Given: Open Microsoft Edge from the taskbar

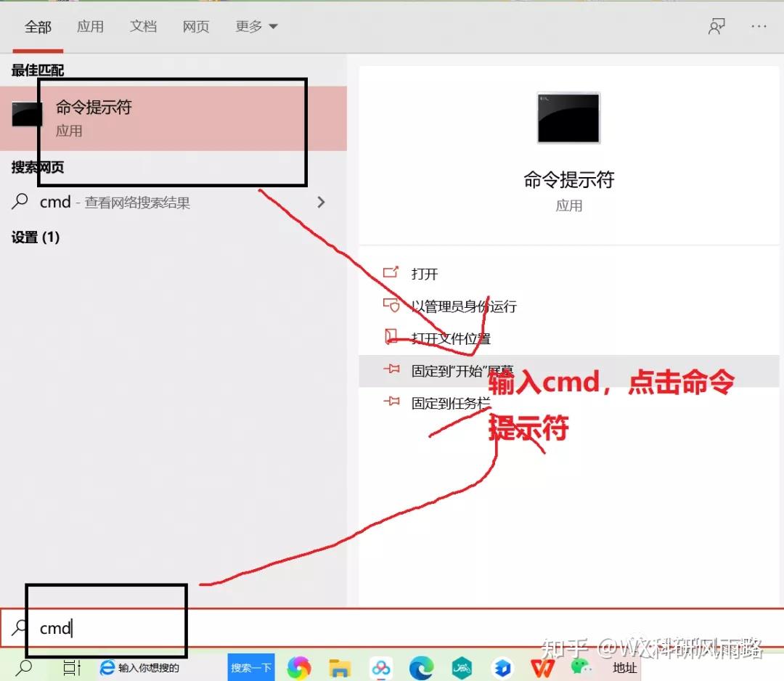Looking at the screenshot, I should 421,668.
